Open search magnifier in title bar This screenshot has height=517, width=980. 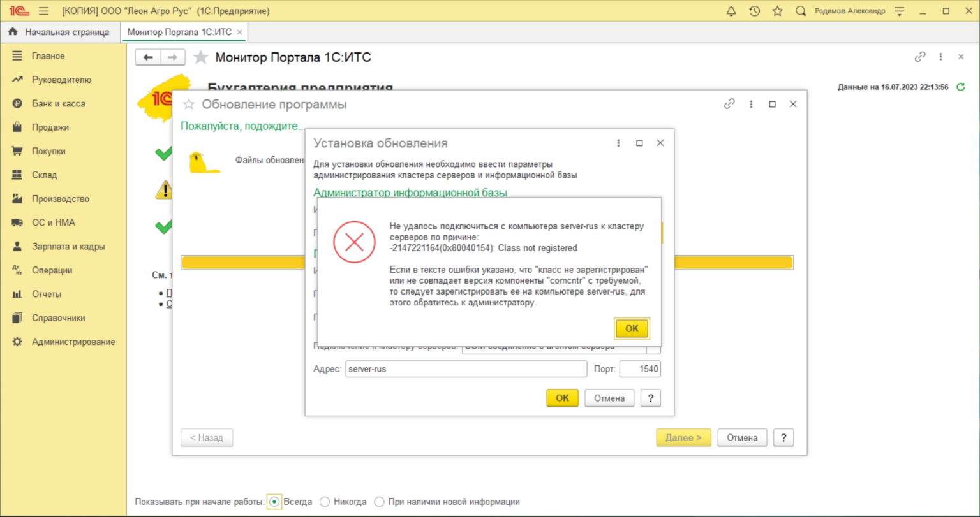click(800, 11)
